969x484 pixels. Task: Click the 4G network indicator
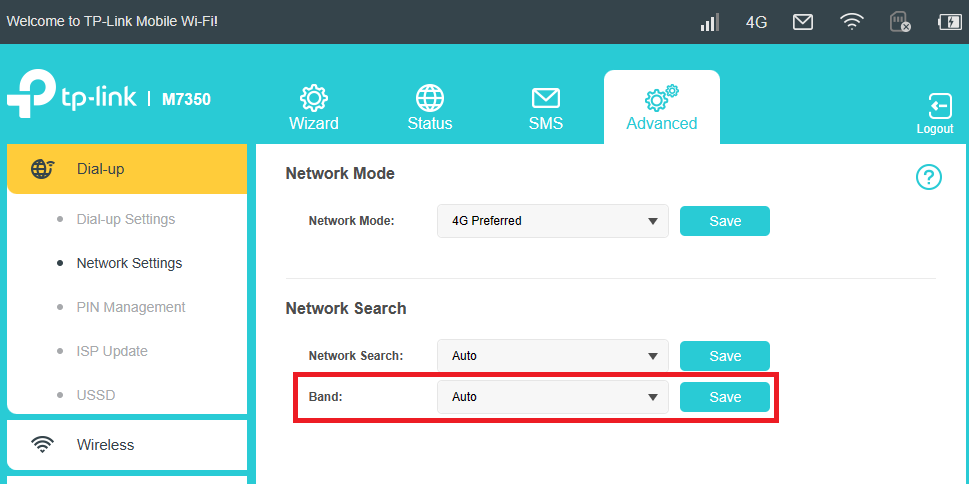pos(756,23)
